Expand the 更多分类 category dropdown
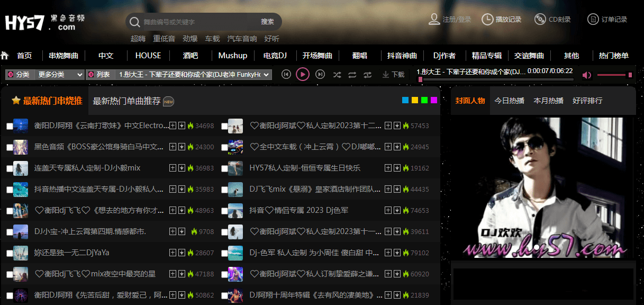Screen dimensions: 644x305 point(60,75)
